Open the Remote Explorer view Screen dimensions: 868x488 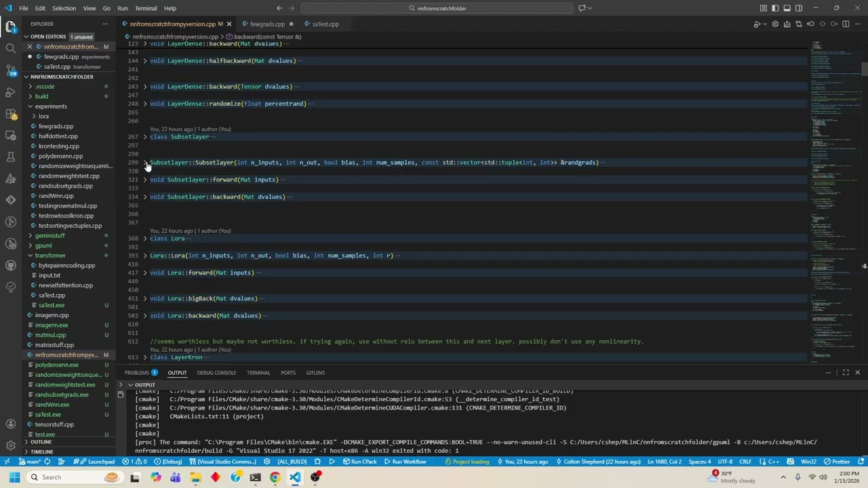[x=11, y=136]
